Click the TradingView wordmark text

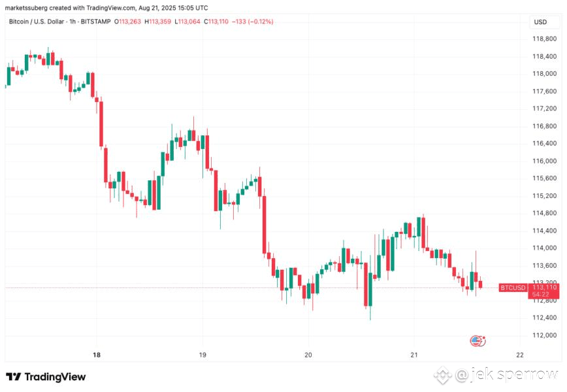point(55,377)
